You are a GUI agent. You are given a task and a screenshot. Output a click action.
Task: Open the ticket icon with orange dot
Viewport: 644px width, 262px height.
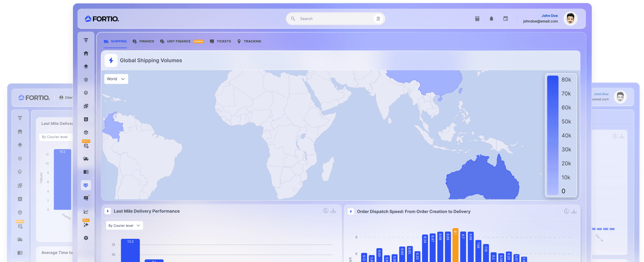86,198
